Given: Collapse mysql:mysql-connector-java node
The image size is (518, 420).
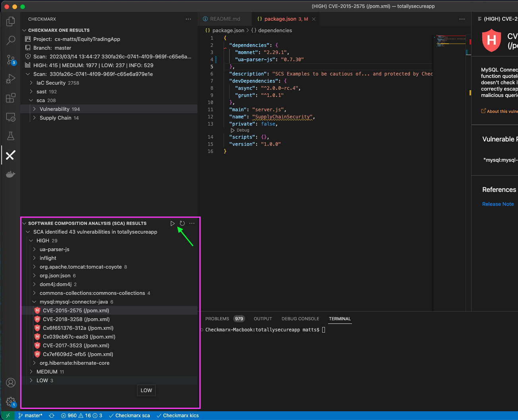Looking at the screenshot, I should (34, 302).
